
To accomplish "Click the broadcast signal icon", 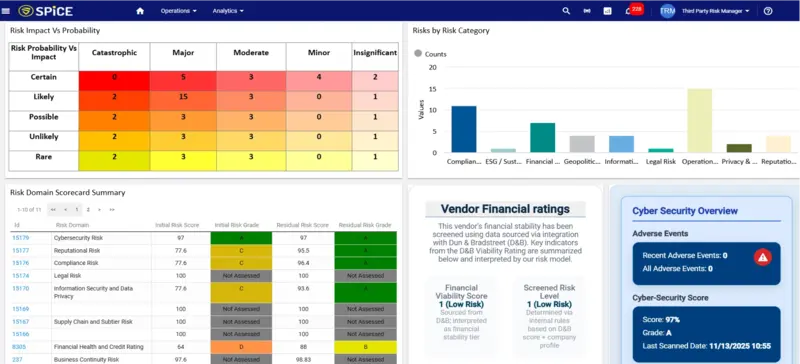I will pos(587,11).
